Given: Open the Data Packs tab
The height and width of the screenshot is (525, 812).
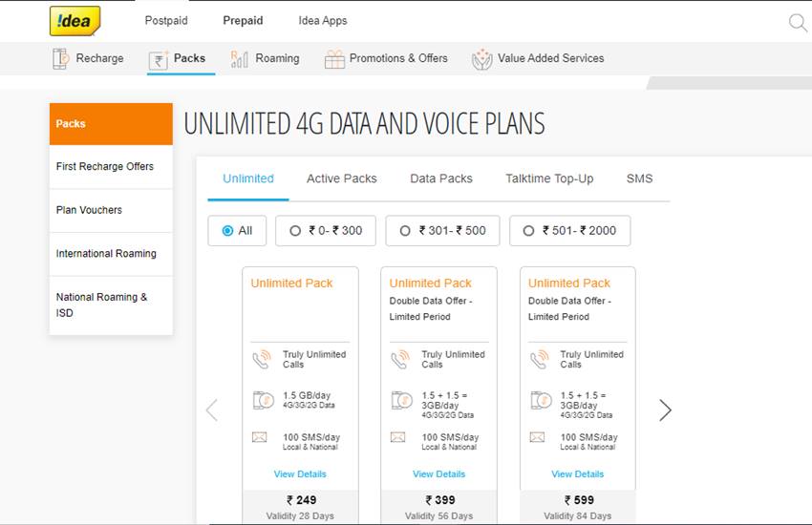Looking at the screenshot, I should (441, 178).
